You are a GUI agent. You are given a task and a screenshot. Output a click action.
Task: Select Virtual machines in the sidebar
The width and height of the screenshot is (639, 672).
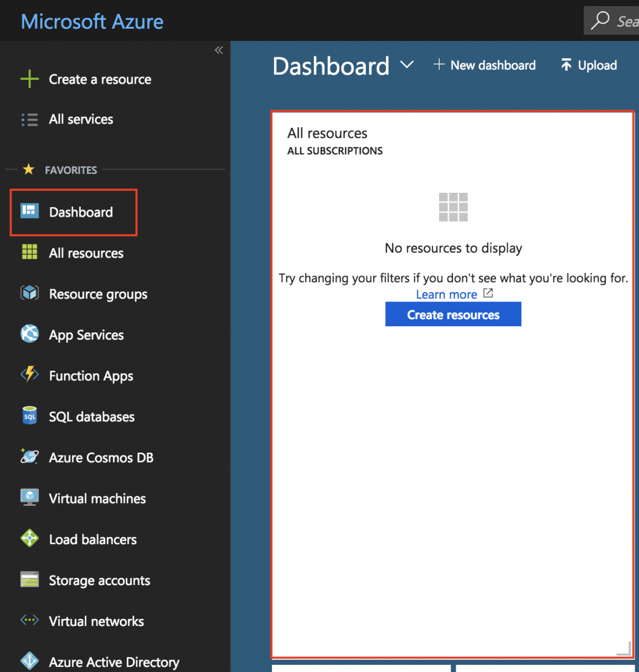click(x=97, y=499)
